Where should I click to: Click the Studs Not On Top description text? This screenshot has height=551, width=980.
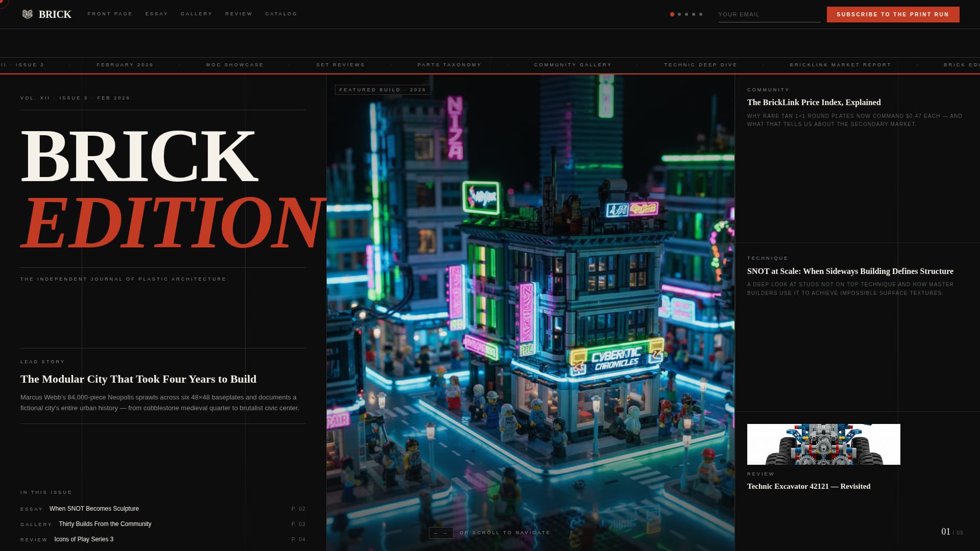tap(850, 289)
